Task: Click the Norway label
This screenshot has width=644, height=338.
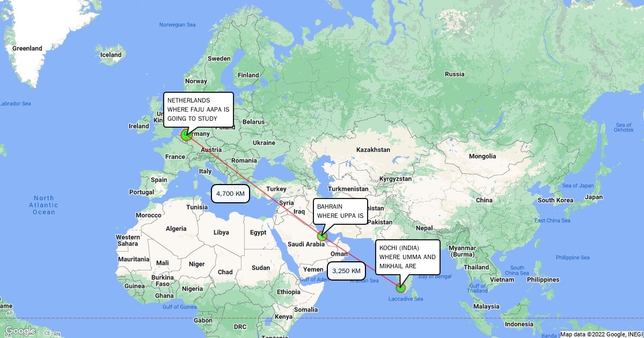Action: point(196,81)
